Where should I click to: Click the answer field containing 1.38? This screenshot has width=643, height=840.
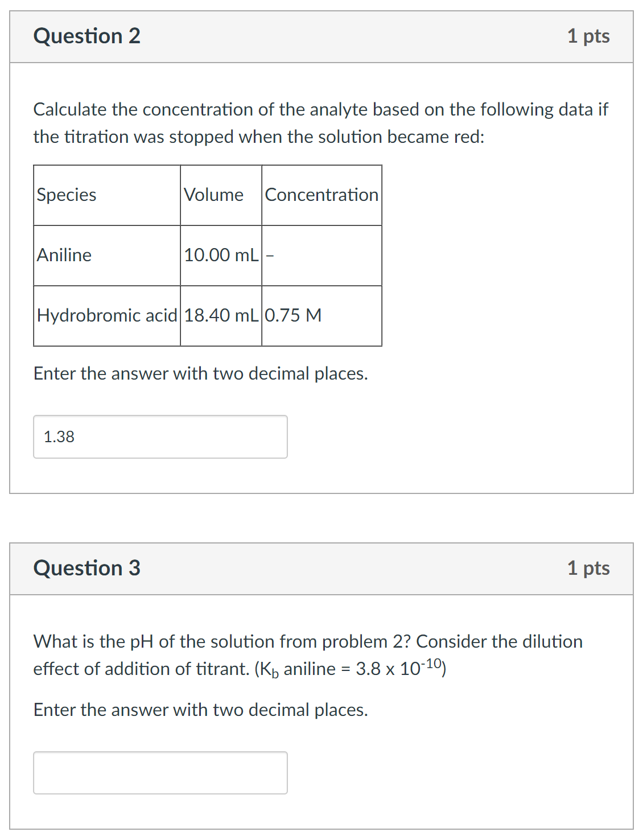pyautogui.click(x=160, y=437)
